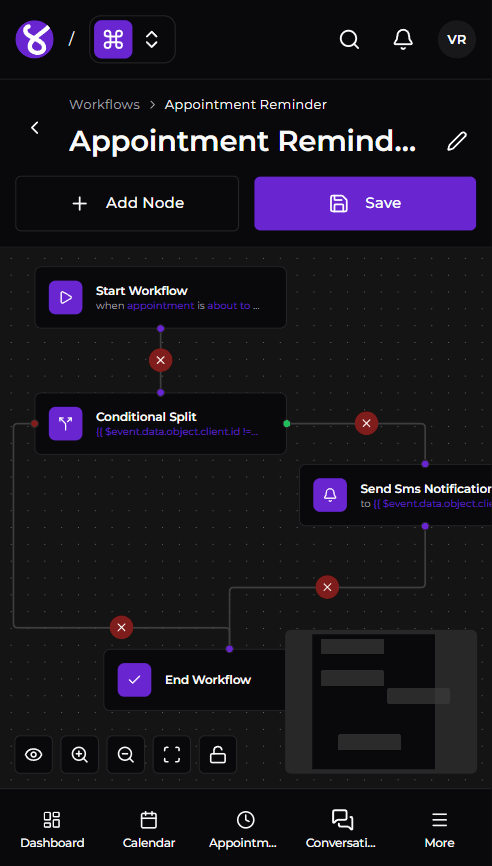Open the Dashboard tab
The image size is (492, 866).
(52, 830)
